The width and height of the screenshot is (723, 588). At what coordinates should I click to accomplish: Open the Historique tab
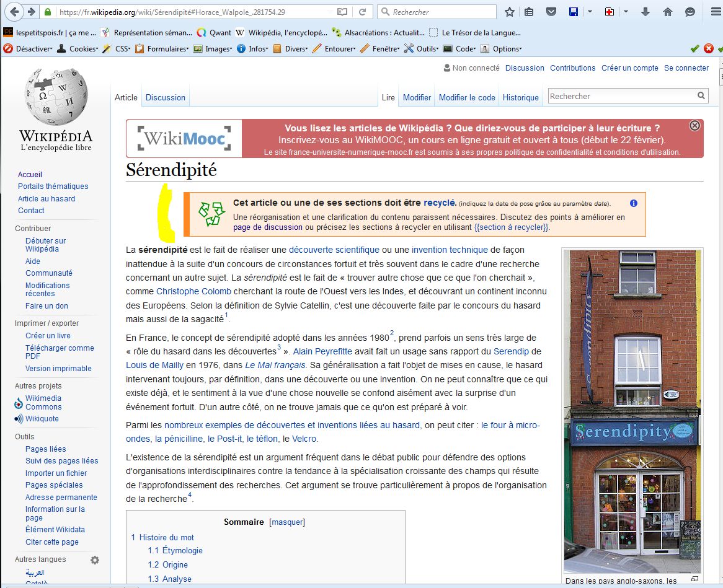coord(520,97)
